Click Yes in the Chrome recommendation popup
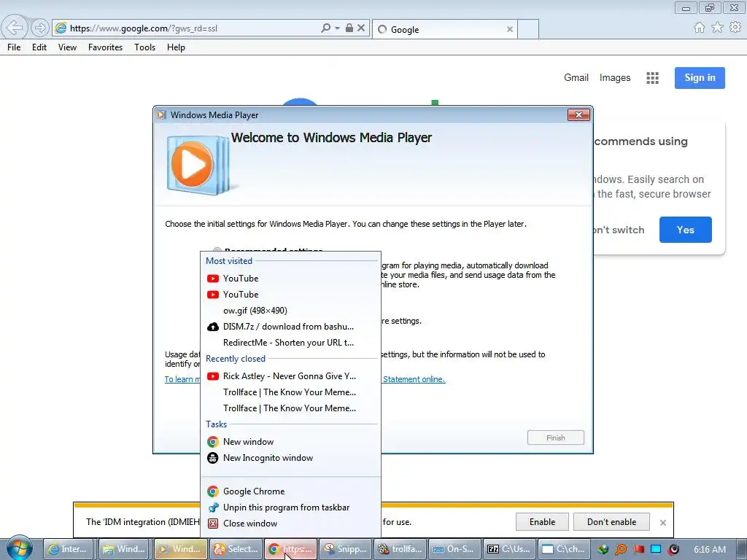 tap(686, 230)
